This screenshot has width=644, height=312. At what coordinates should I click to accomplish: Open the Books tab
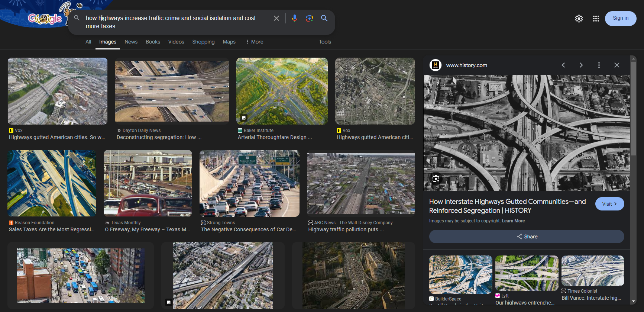pos(153,42)
